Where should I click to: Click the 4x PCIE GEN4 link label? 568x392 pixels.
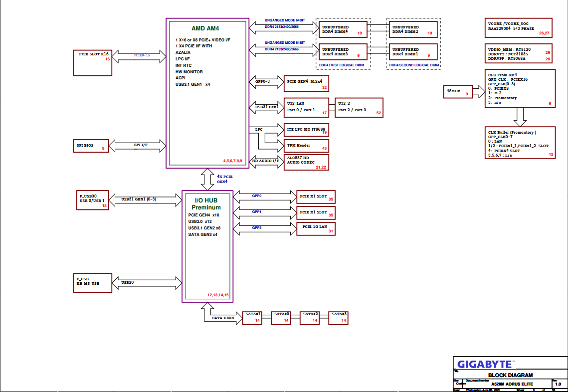(x=224, y=179)
